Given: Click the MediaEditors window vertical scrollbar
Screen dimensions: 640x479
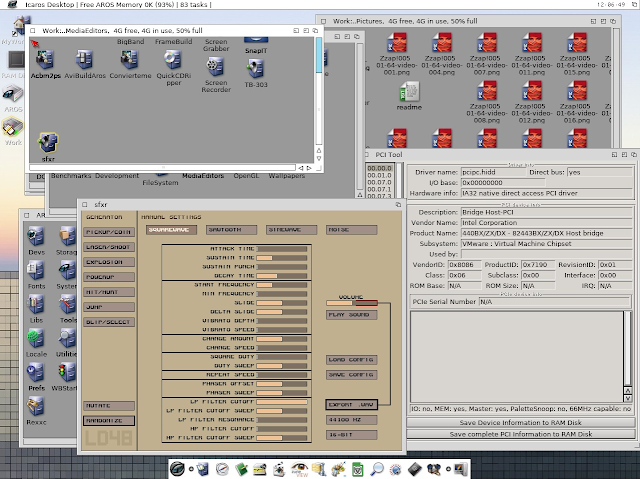Looking at the screenshot, I should (319, 90).
